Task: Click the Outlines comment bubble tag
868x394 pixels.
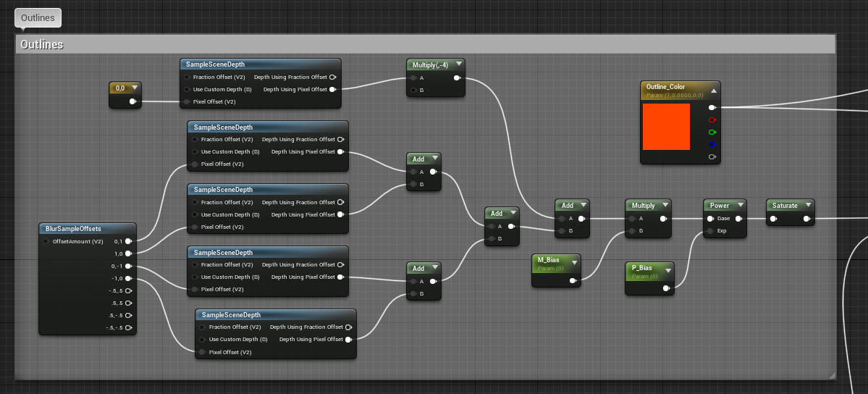Action: click(38, 17)
